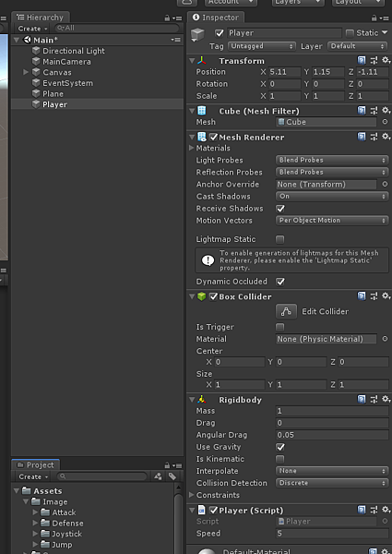The image size is (392, 554).
Task: Expand Canvas object in Hierarchy
Action: tap(26, 72)
